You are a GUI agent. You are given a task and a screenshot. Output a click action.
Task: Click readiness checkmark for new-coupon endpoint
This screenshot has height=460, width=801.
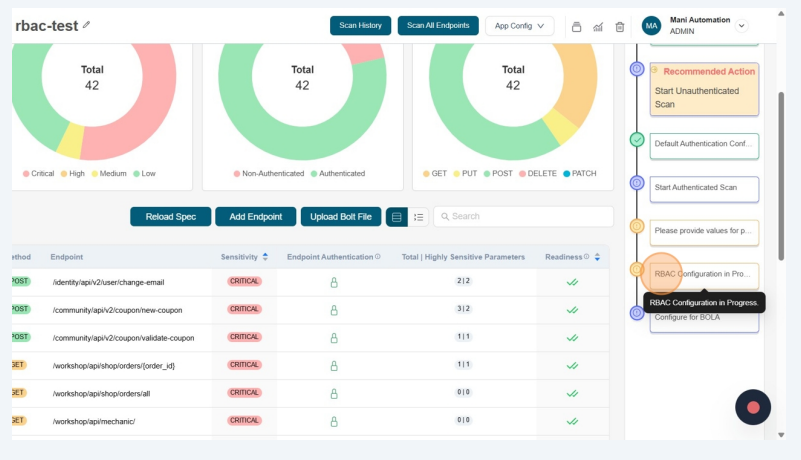572,310
